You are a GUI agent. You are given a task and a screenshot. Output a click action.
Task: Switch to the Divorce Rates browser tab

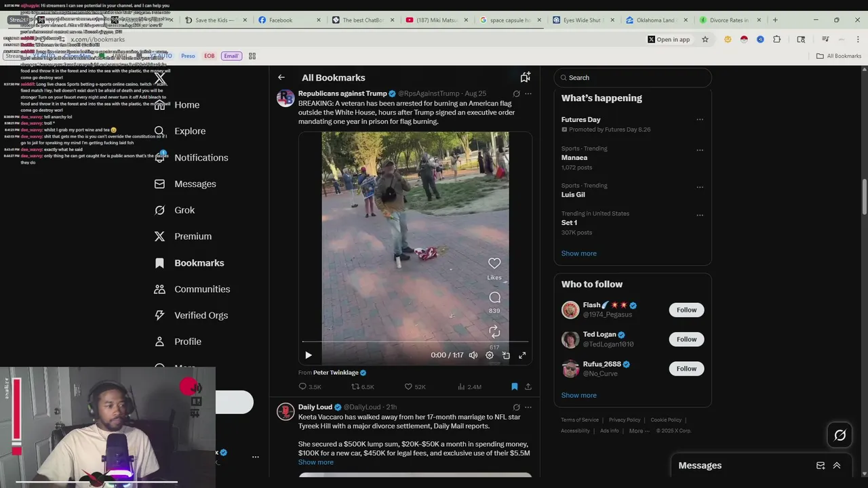pos(729,20)
